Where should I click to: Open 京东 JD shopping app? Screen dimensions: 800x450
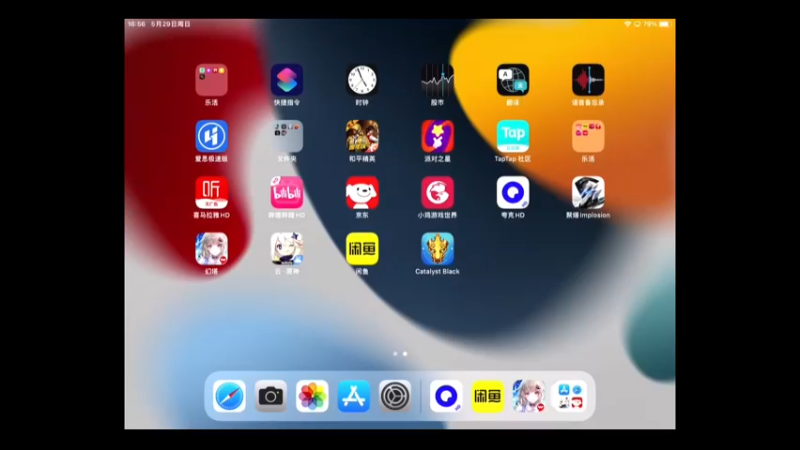(362, 193)
